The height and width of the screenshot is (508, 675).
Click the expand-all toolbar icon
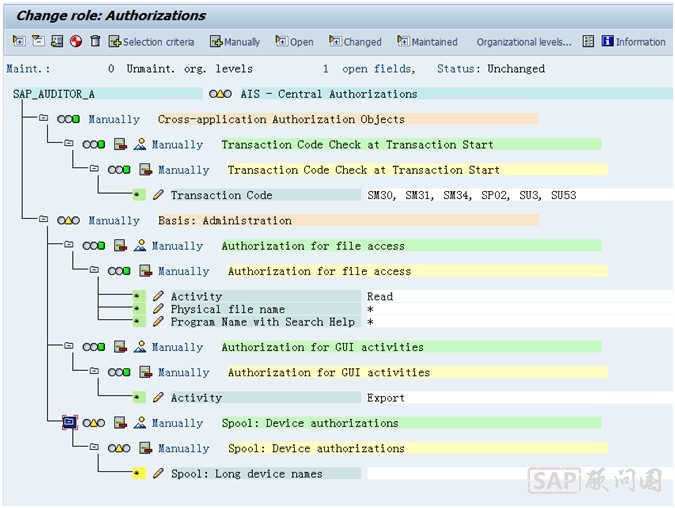19,41
